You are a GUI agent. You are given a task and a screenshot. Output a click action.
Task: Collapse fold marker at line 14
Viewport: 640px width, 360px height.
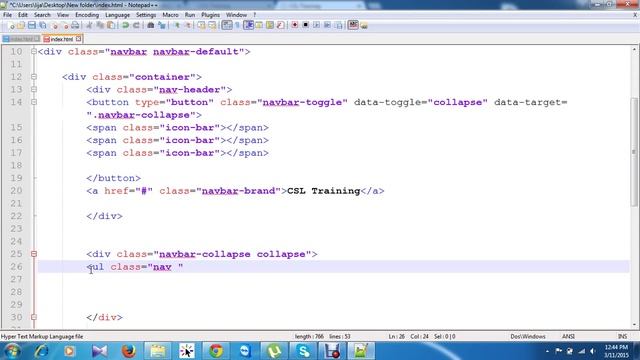[34, 102]
